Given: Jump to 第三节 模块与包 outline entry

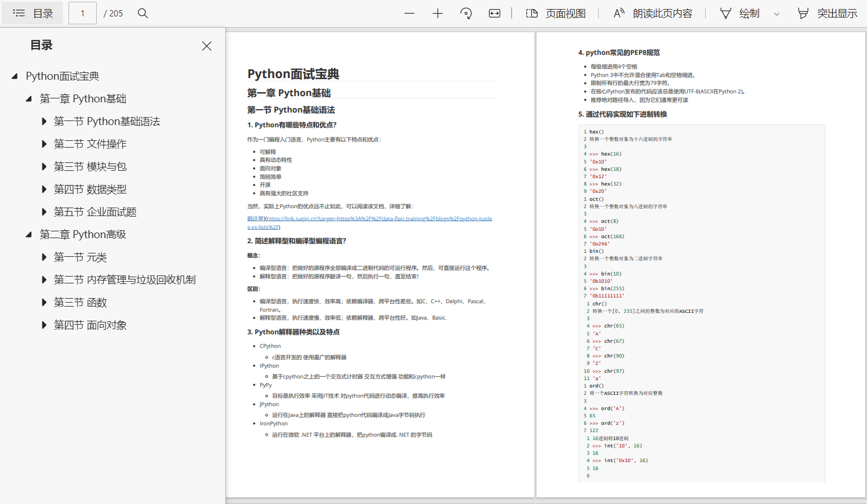Looking at the screenshot, I should coord(90,166).
